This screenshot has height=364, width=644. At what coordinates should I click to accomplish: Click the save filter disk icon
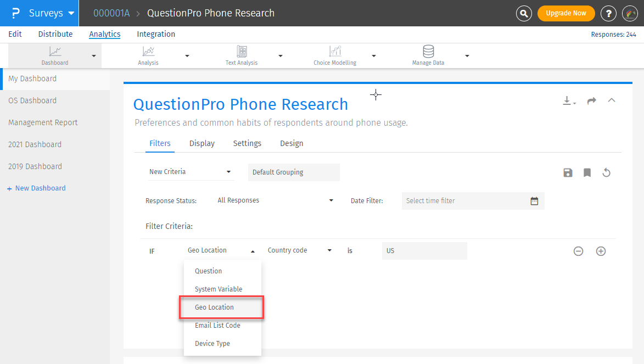coord(568,172)
